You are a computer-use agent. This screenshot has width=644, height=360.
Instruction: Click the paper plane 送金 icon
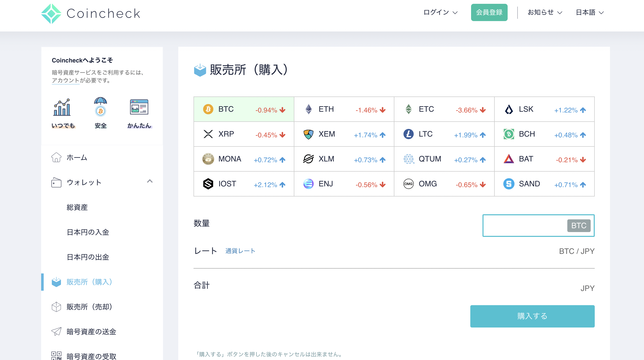tap(56, 332)
